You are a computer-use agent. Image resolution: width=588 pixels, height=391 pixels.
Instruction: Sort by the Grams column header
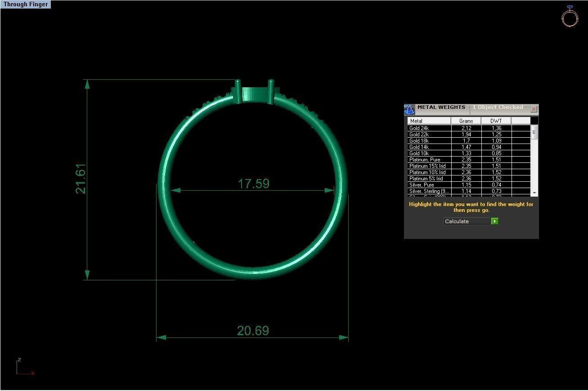[466, 121]
